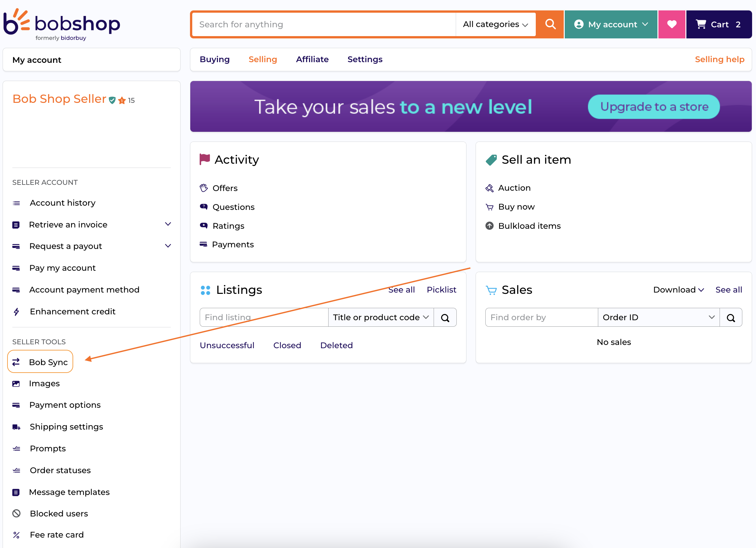Open the Selling help link

click(x=719, y=59)
